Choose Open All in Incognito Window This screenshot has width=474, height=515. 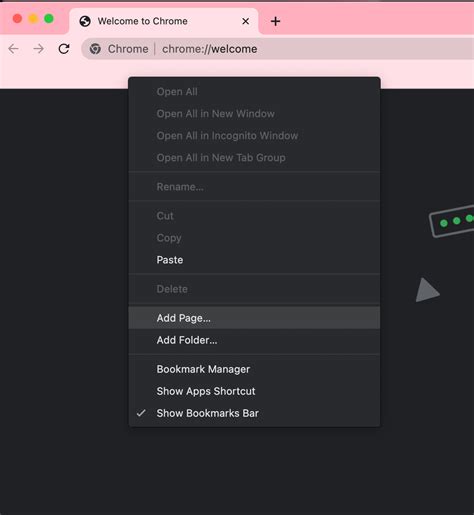254,136
